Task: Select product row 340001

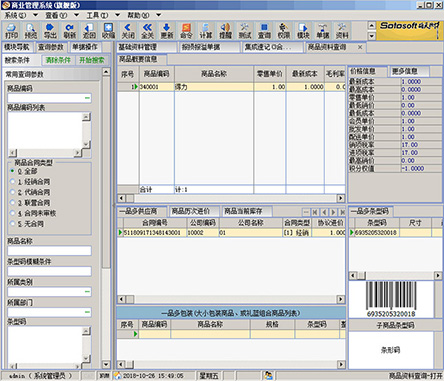Action: tap(231, 87)
